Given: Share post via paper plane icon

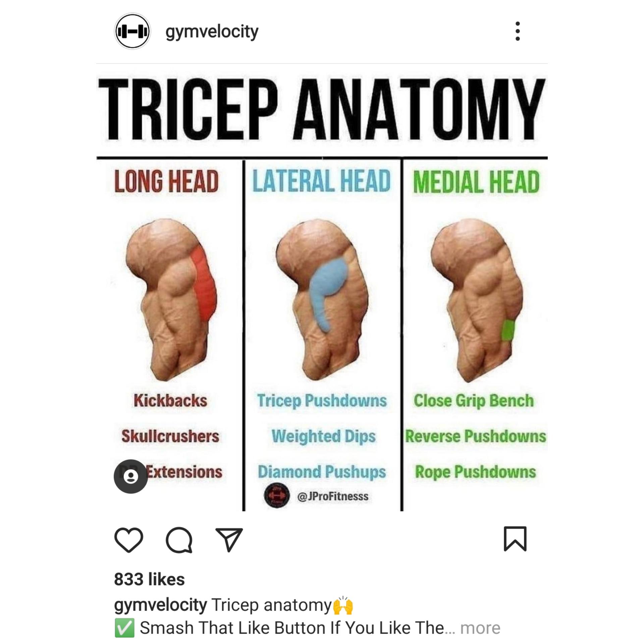Looking at the screenshot, I should click(x=229, y=540).
